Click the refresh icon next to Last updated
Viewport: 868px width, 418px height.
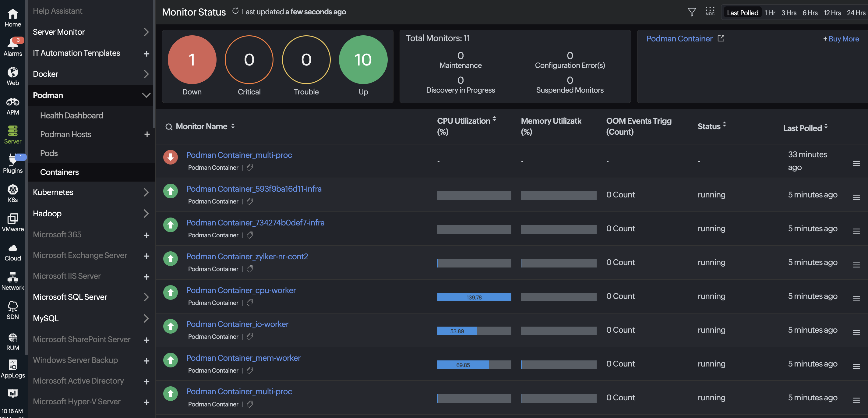pyautogui.click(x=235, y=11)
